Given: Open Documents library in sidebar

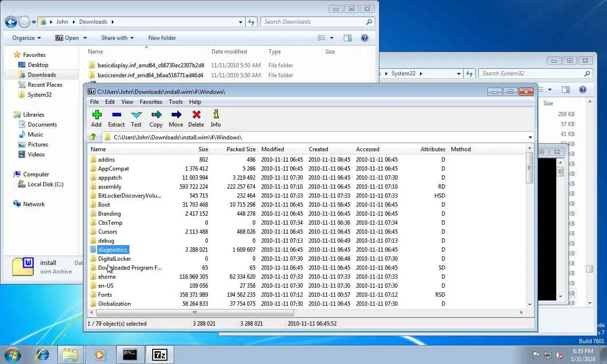Looking at the screenshot, I should coord(42,125).
